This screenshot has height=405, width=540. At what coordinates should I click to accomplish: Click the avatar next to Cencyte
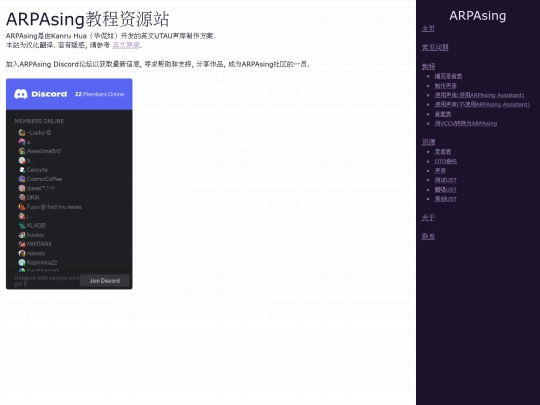click(x=22, y=170)
